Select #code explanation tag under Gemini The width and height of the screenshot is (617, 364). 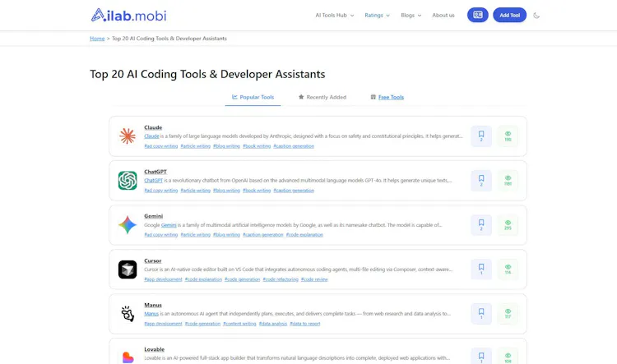coord(304,235)
